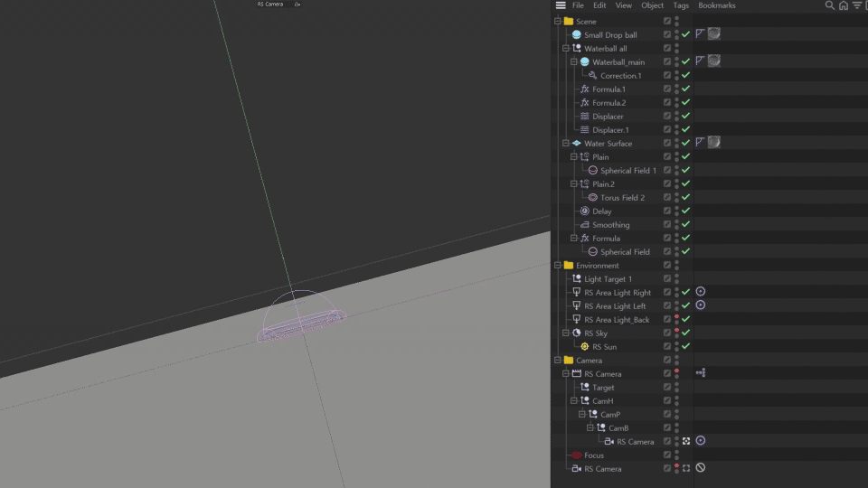This screenshot has width=868, height=488.
Task: Click the Formula.1 fx icon
Action: pyautogui.click(x=585, y=89)
